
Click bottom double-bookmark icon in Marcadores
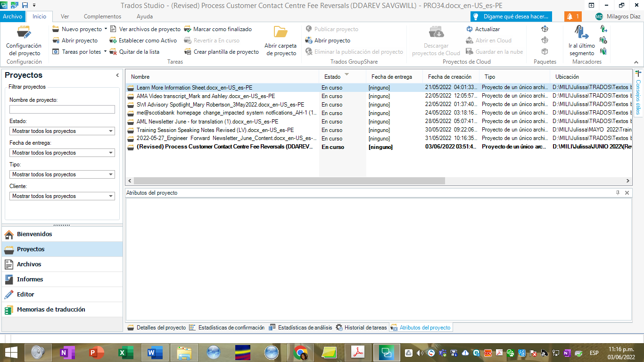(x=603, y=51)
